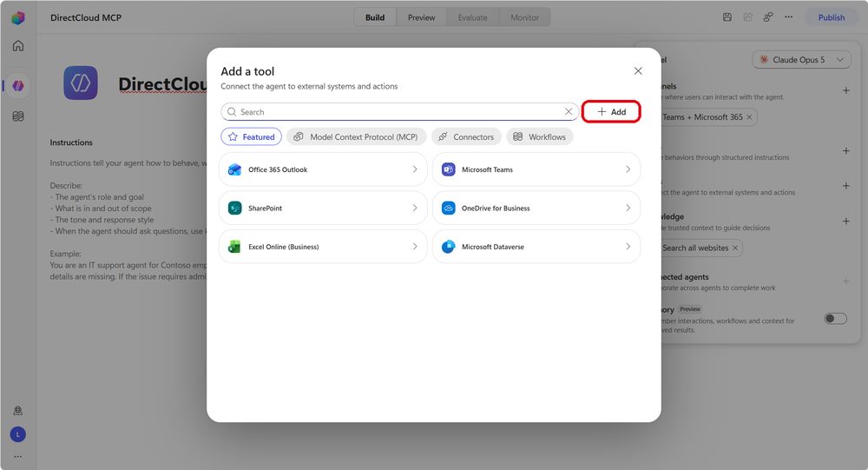This screenshot has width=868, height=470.
Task: Open the workflows icon in left sidebar
Action: (x=17, y=116)
